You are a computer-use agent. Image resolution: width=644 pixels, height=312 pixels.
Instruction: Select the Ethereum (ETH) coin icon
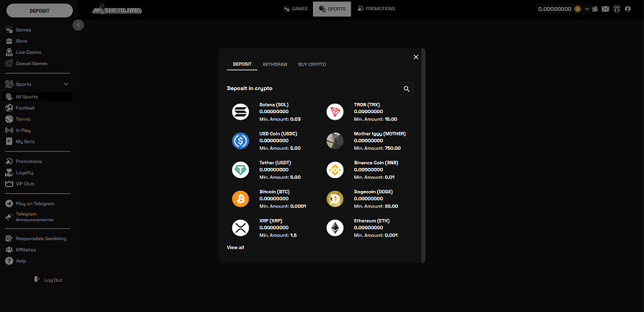(335, 228)
